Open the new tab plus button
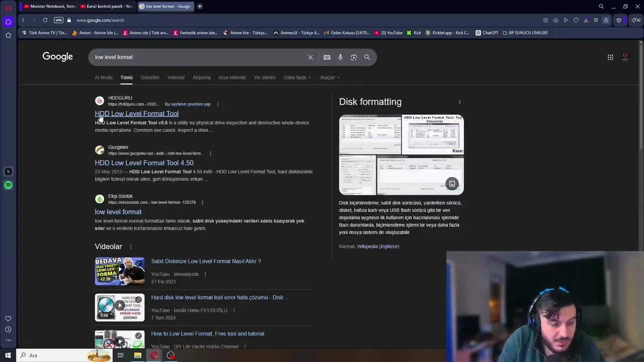The height and width of the screenshot is (362, 644). 200,6
